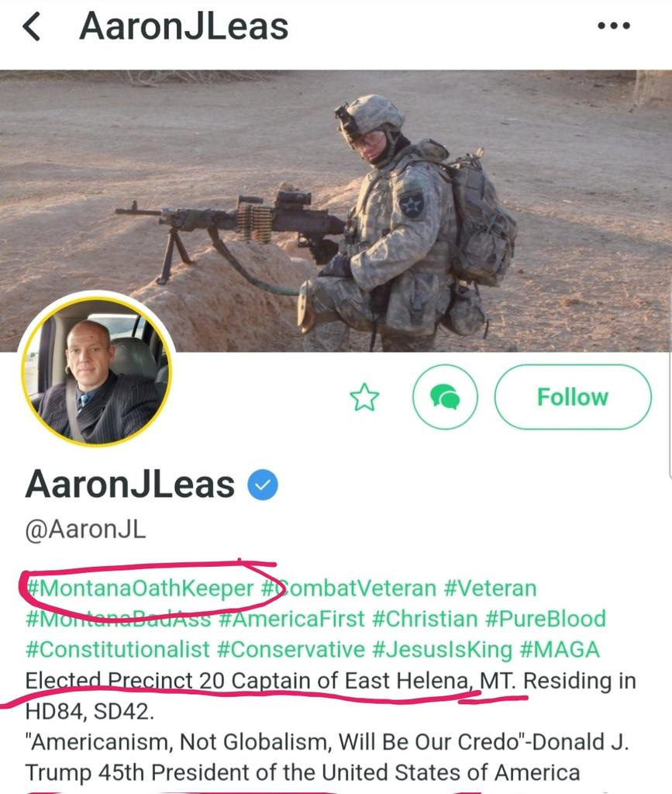Image resolution: width=672 pixels, height=794 pixels.
Task: Open the #PureBlood hashtag
Action: pos(546,619)
